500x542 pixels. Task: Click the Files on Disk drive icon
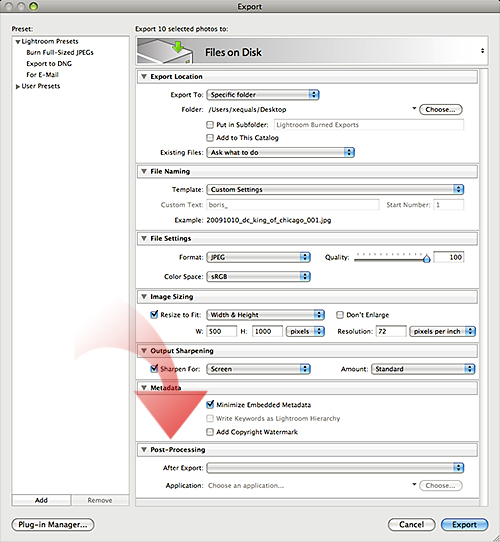tap(165, 51)
